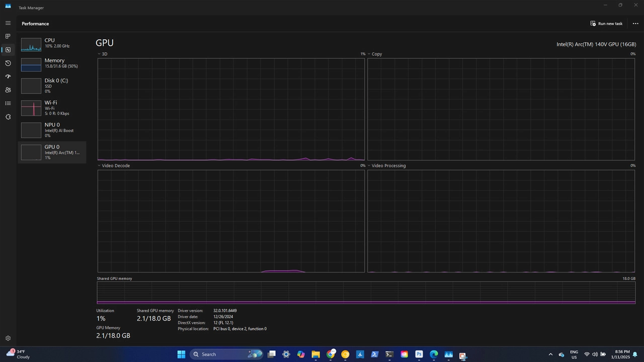Switch to Google Chrome in taskbar
644x362 pixels.
pyautogui.click(x=331, y=354)
